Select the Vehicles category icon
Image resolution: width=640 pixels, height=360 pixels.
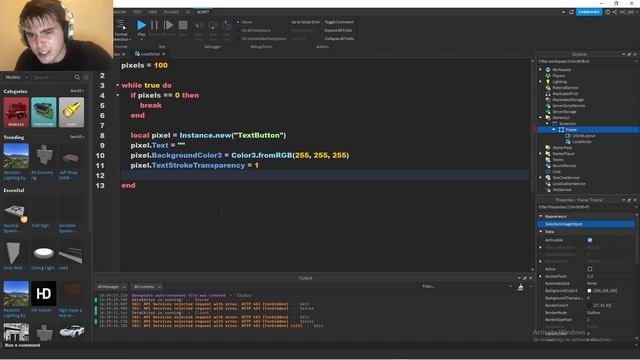tap(16, 112)
